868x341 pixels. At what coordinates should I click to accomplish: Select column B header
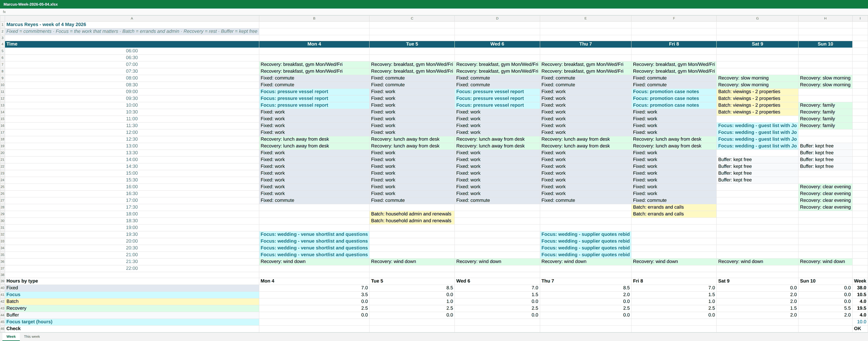[314, 18]
